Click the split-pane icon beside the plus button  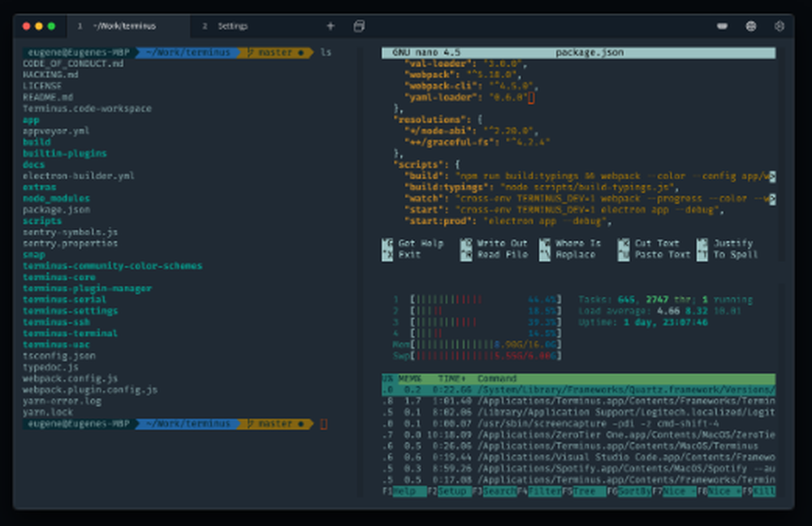[x=360, y=25]
